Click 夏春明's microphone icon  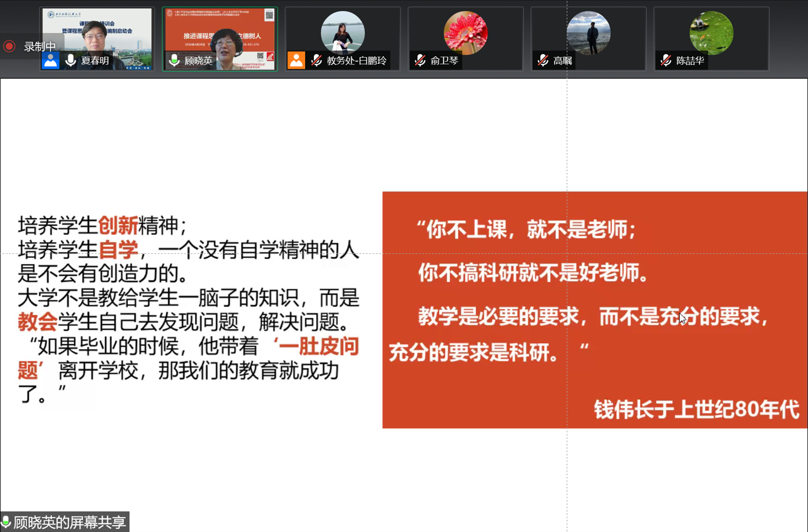(x=71, y=61)
